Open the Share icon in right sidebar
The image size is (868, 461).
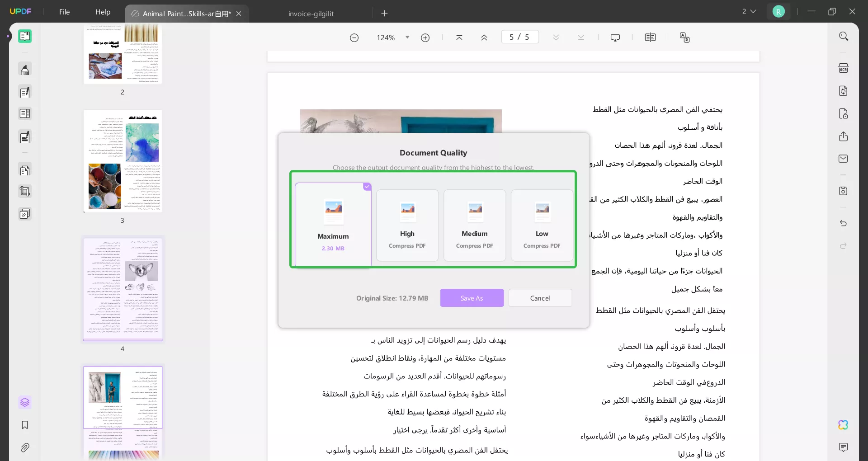tap(844, 136)
